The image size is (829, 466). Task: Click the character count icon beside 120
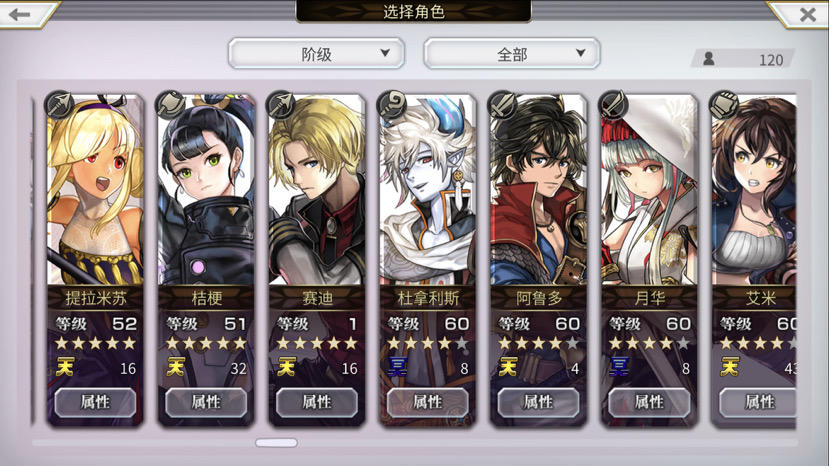(x=709, y=59)
